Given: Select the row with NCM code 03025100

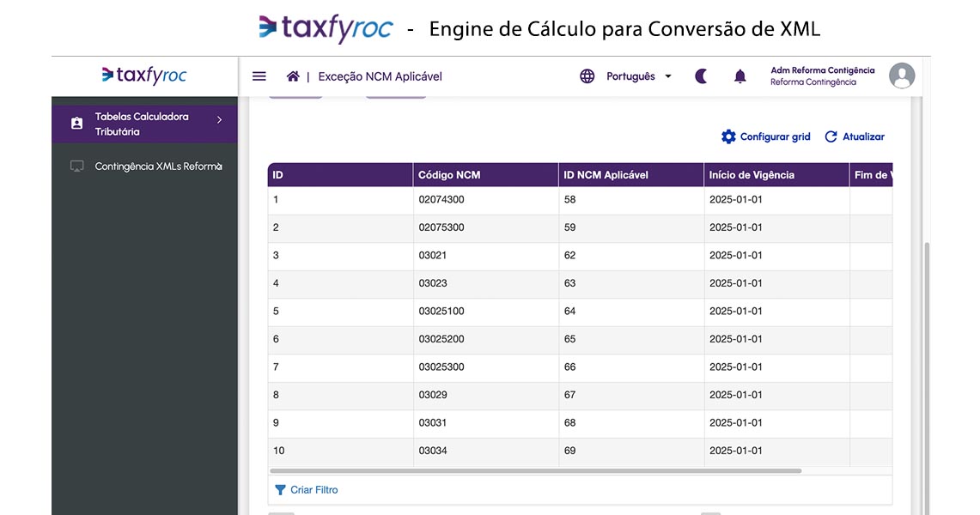Looking at the screenshot, I should click(x=441, y=312).
